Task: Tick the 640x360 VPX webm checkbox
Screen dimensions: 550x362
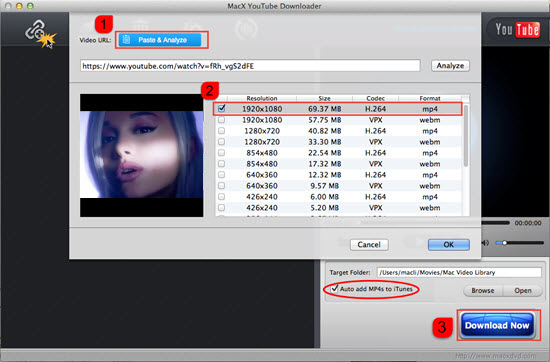Action: coord(221,186)
